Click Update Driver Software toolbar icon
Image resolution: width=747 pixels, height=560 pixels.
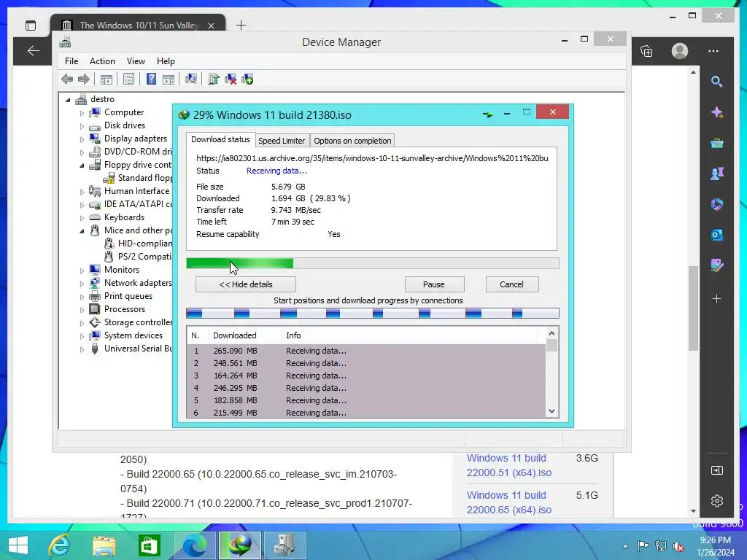click(214, 79)
